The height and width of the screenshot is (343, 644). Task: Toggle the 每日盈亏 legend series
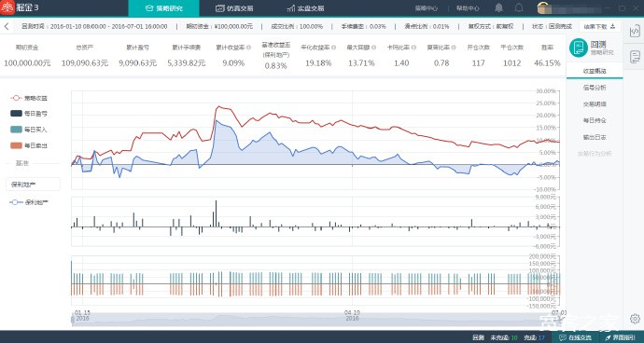coord(29,114)
